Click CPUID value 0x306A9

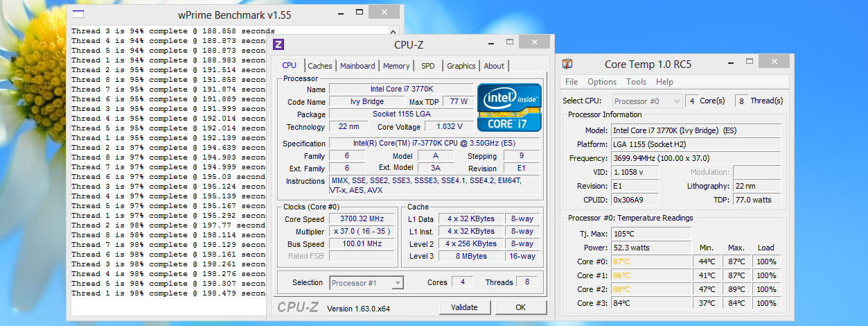[635, 200]
